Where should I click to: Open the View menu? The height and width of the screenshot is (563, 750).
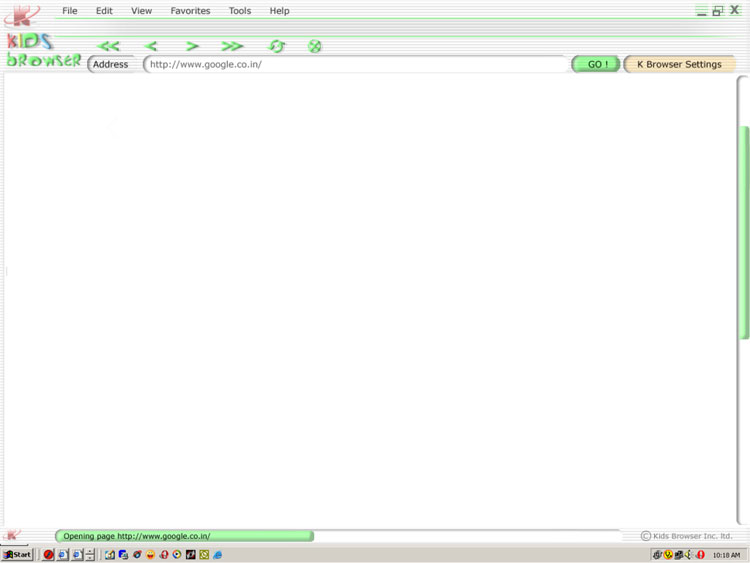click(x=142, y=11)
